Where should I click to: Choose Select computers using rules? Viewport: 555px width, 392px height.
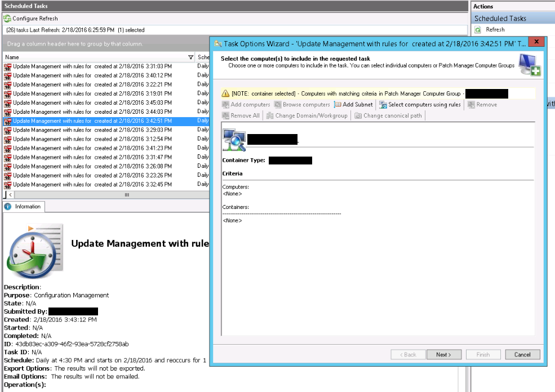[420, 105]
